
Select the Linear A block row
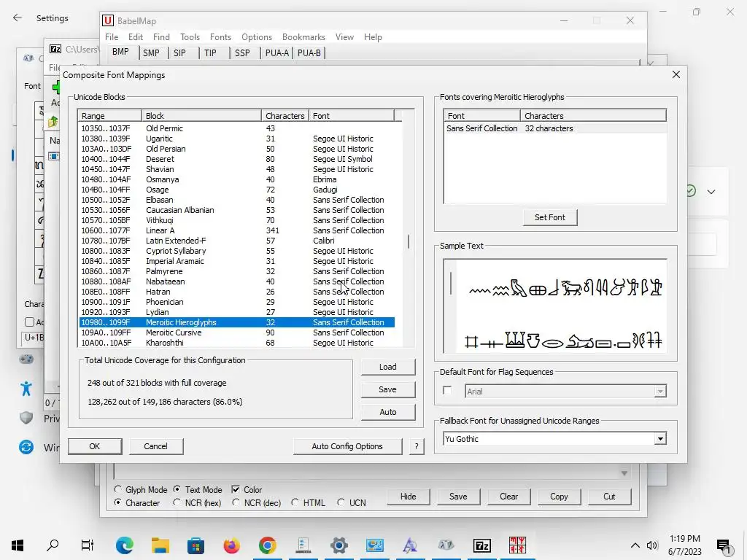coord(237,230)
